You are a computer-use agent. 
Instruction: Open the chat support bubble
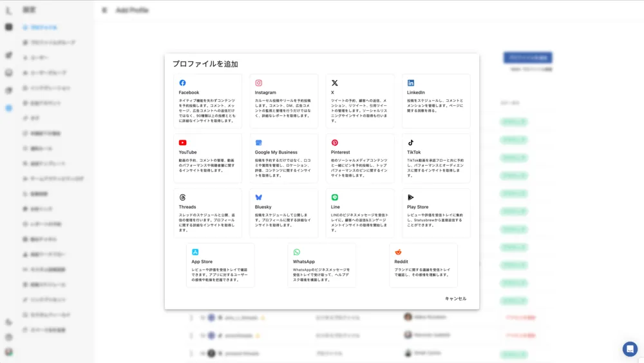pyautogui.click(x=630, y=349)
